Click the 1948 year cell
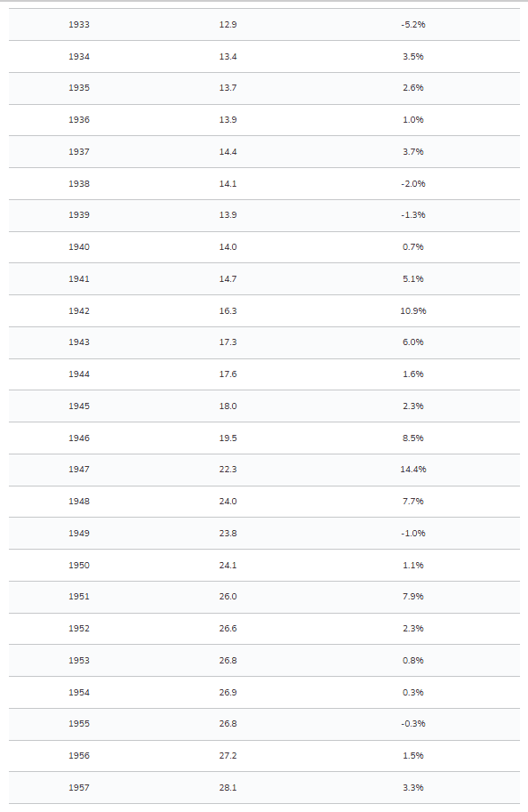The image size is (528, 812). [x=79, y=502]
